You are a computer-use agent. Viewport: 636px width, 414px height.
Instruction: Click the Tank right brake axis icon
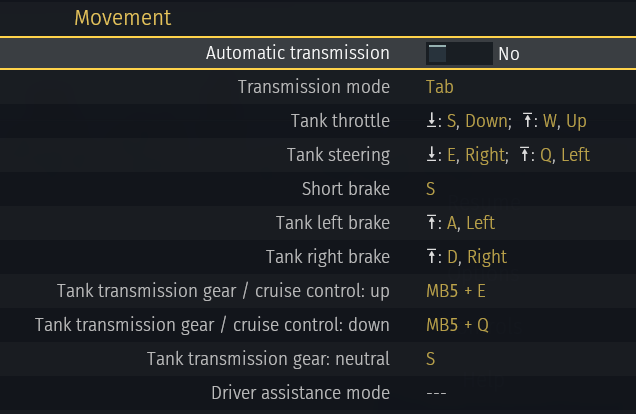click(x=432, y=257)
